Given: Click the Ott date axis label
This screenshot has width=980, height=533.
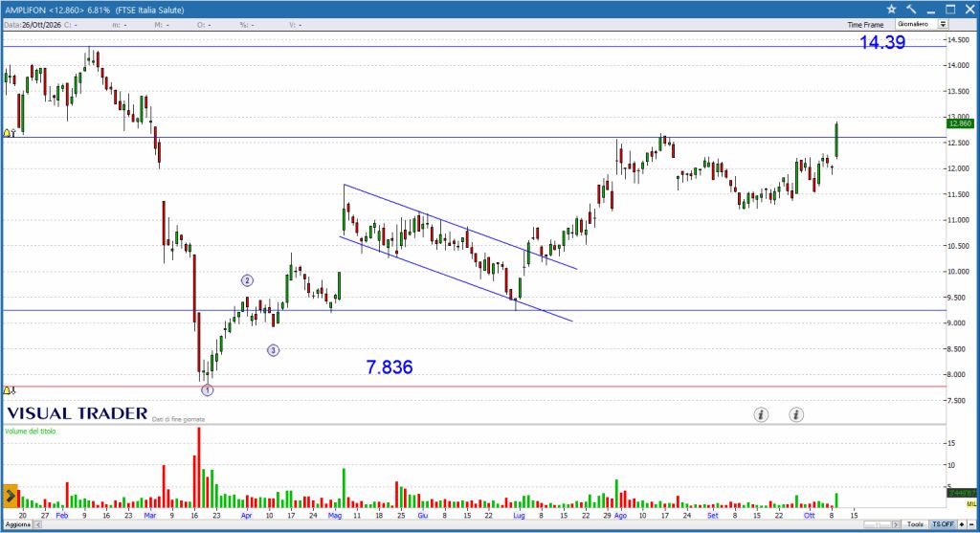Looking at the screenshot, I should (x=810, y=516).
